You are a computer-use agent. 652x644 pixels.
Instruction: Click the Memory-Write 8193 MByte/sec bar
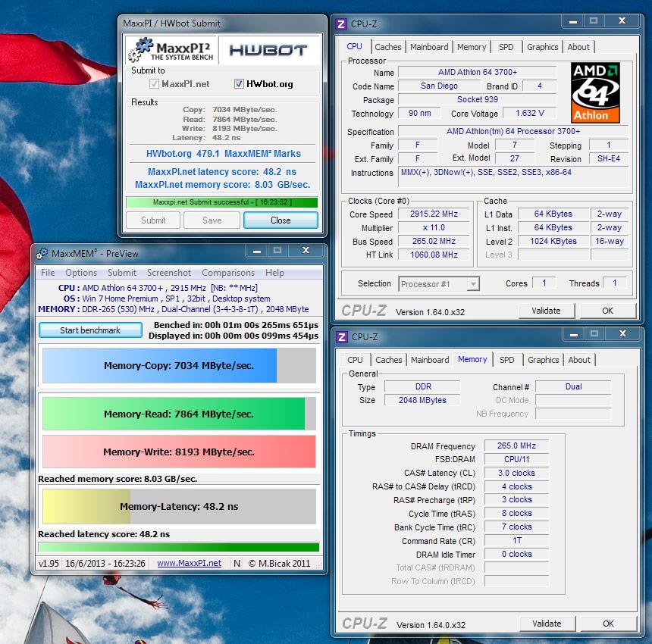point(179,452)
